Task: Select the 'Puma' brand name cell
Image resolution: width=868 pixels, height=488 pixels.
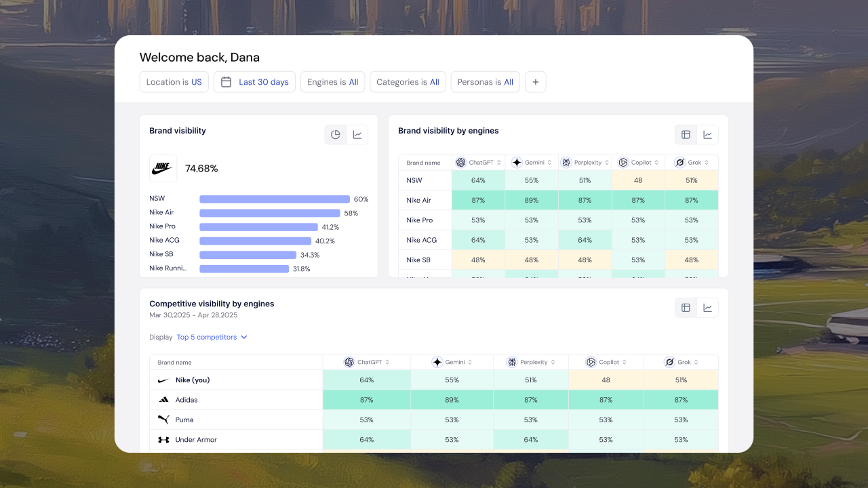Action: tap(236, 420)
